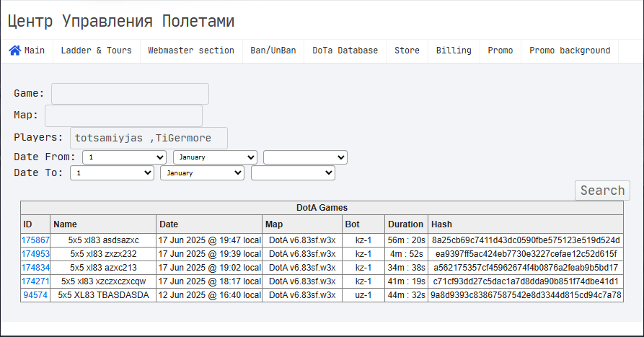This screenshot has width=644, height=337.
Task: Open the Store menu item
Action: 407,51
